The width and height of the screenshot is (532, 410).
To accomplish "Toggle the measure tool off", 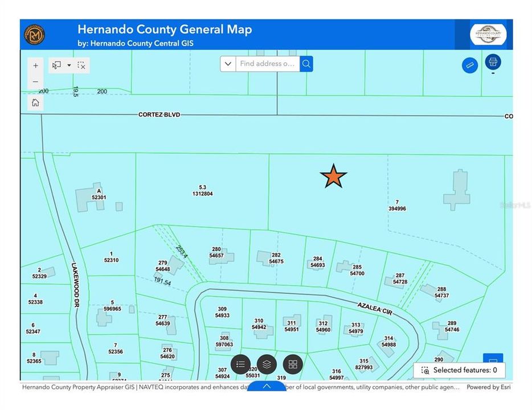I will (x=469, y=65).
